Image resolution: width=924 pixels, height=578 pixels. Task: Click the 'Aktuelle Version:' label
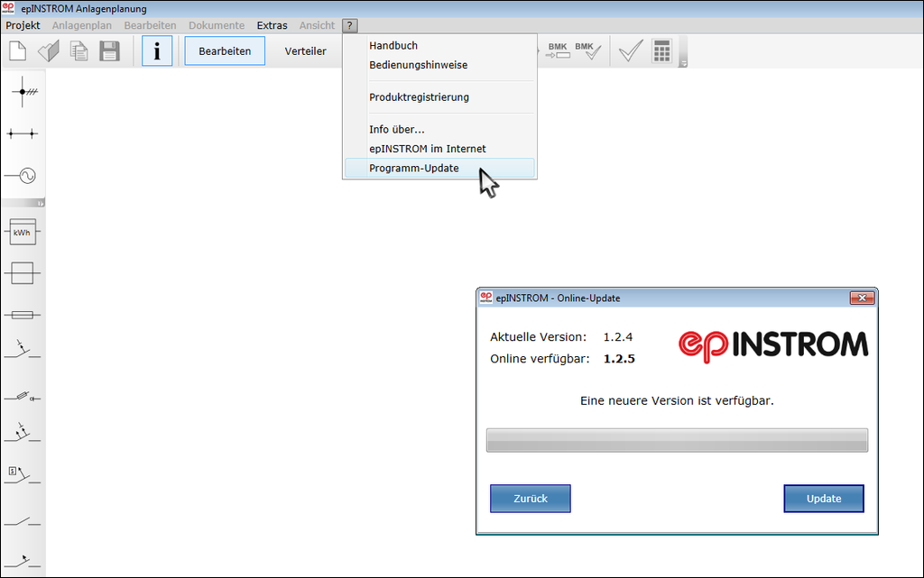539,337
